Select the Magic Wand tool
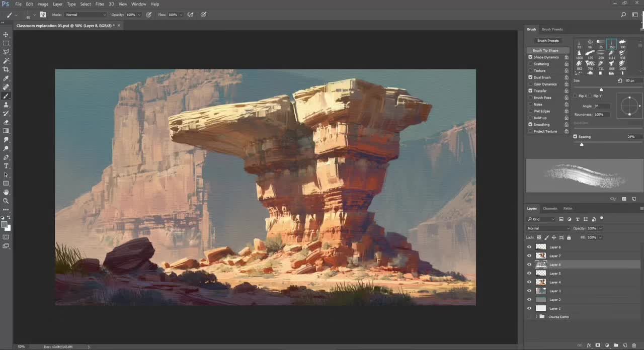Viewport: 644px width, 350px height. (x=6, y=61)
